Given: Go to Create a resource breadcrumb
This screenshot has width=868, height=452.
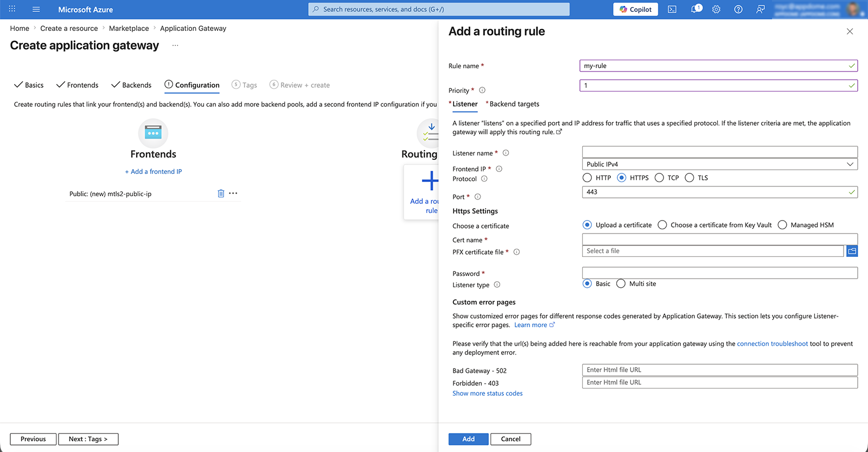Looking at the screenshot, I should [69, 28].
